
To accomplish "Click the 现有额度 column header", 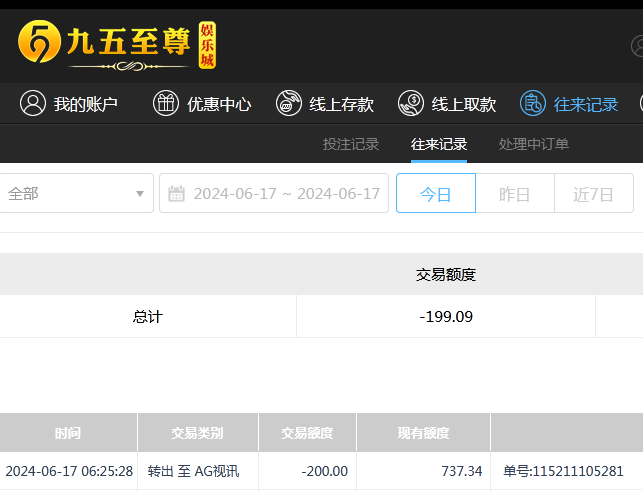I will tap(423, 433).
